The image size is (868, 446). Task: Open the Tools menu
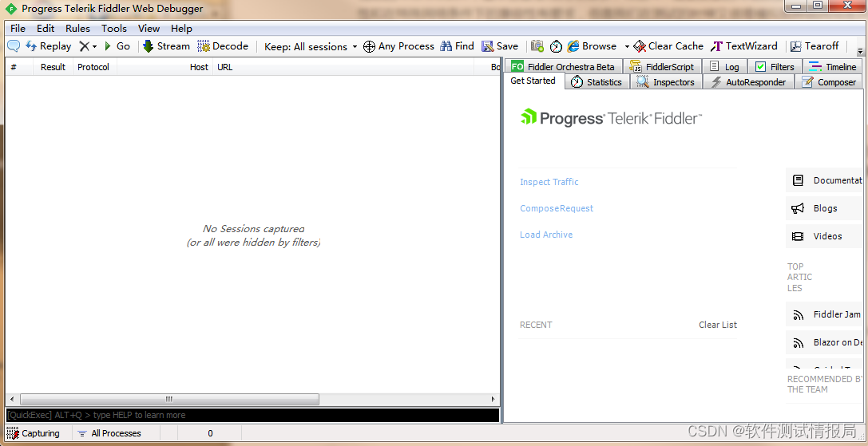114,28
